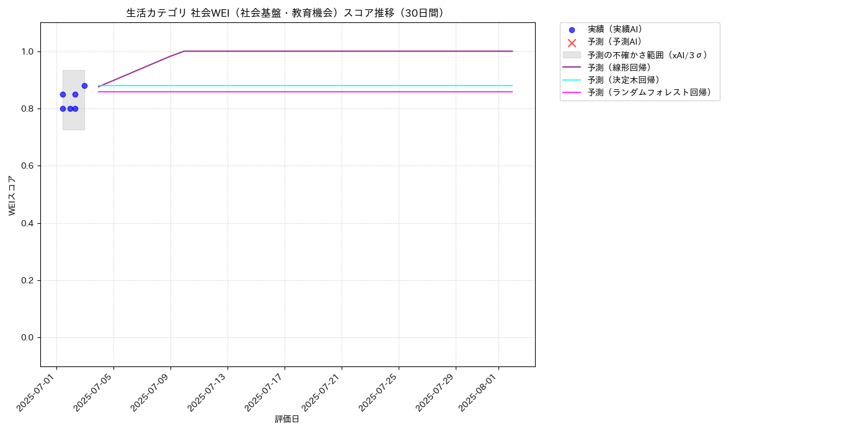Image resolution: width=868 pixels, height=434 pixels.
Task: Click legend entry 予測（ランダムフォレスト回帰）
Action: [650, 93]
